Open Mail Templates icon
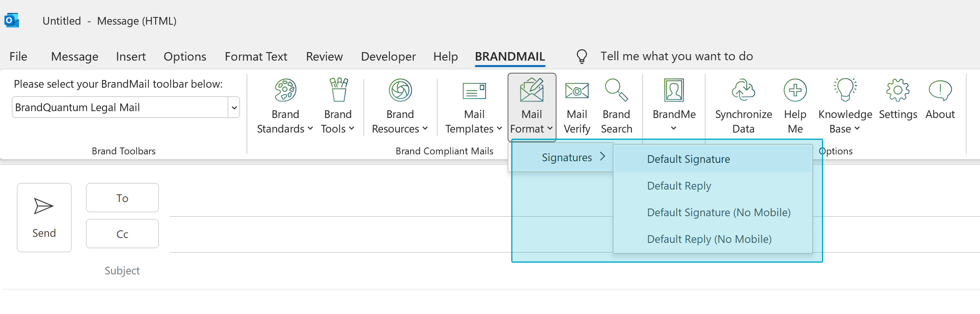 (x=474, y=91)
